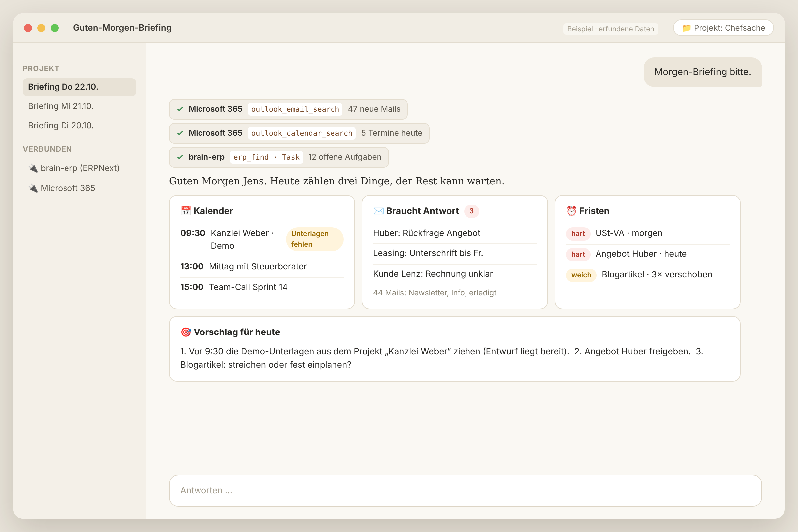Click the 'Beispiel · erfundene Daten' label

pyautogui.click(x=610, y=29)
